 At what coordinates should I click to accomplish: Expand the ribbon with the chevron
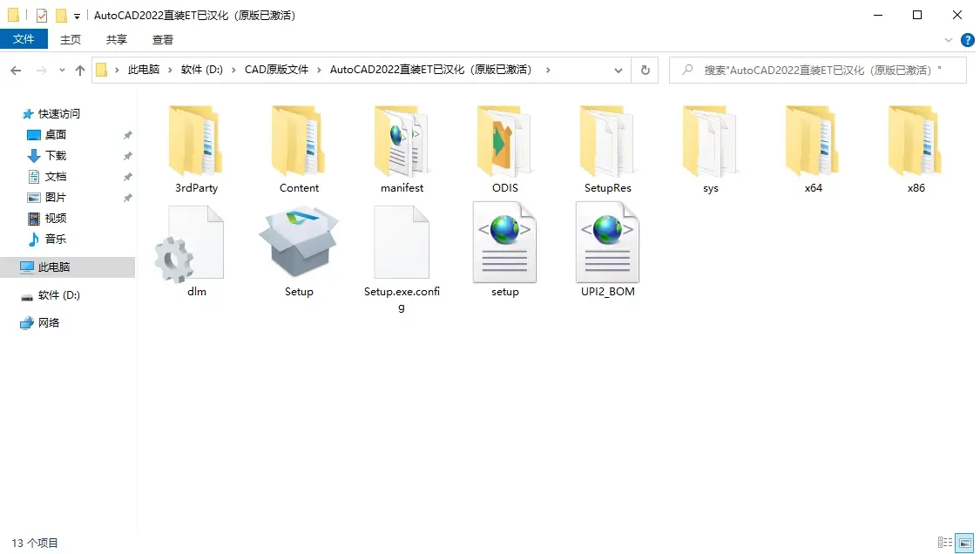pos(948,40)
